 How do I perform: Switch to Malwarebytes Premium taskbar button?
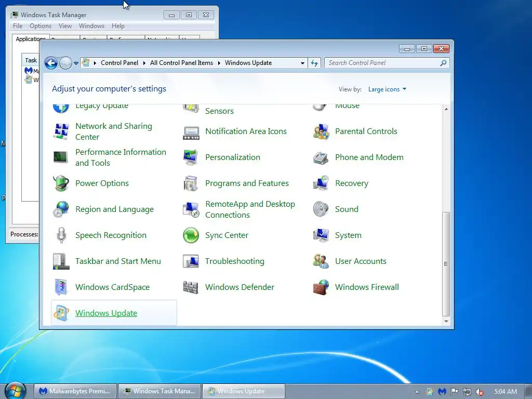[75, 391]
